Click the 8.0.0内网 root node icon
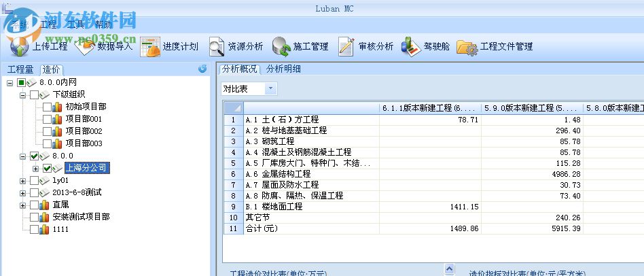This screenshot has width=644, height=276. 32,82
